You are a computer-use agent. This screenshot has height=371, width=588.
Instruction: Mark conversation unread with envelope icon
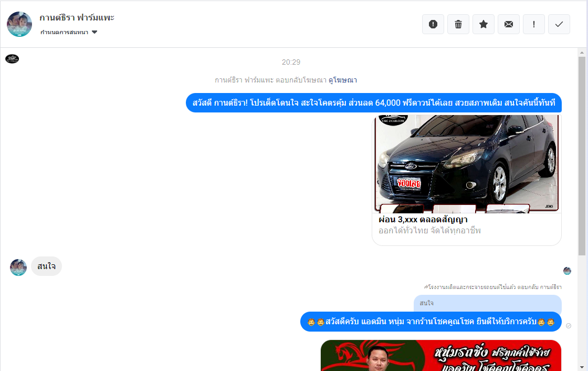[509, 24]
